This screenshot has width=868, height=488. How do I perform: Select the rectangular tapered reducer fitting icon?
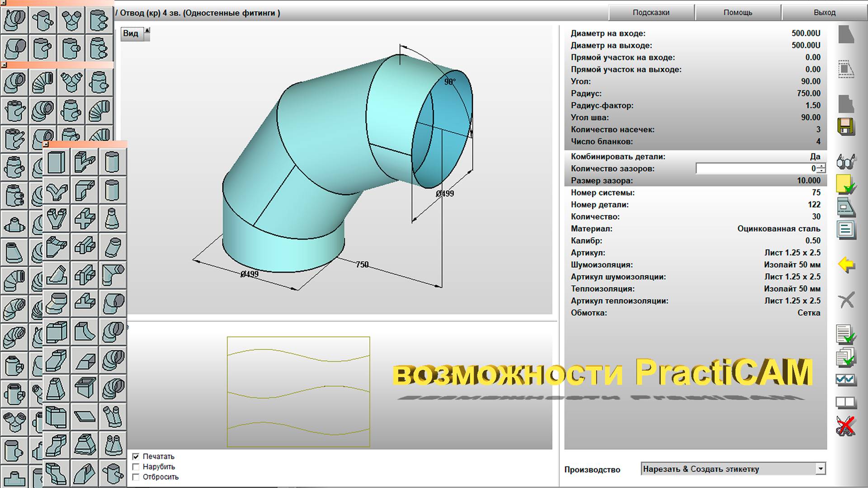57,388
